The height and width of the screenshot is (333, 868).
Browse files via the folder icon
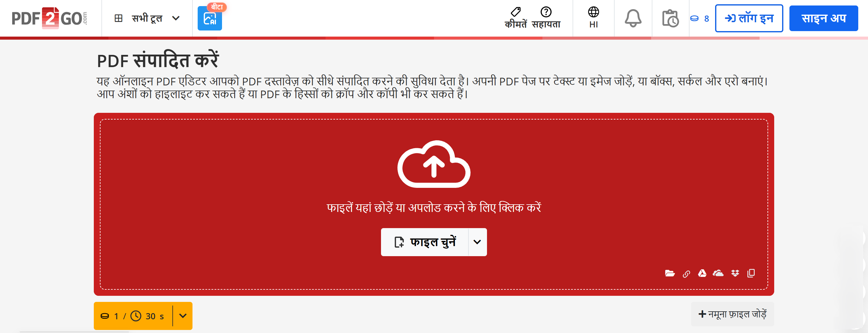(669, 273)
